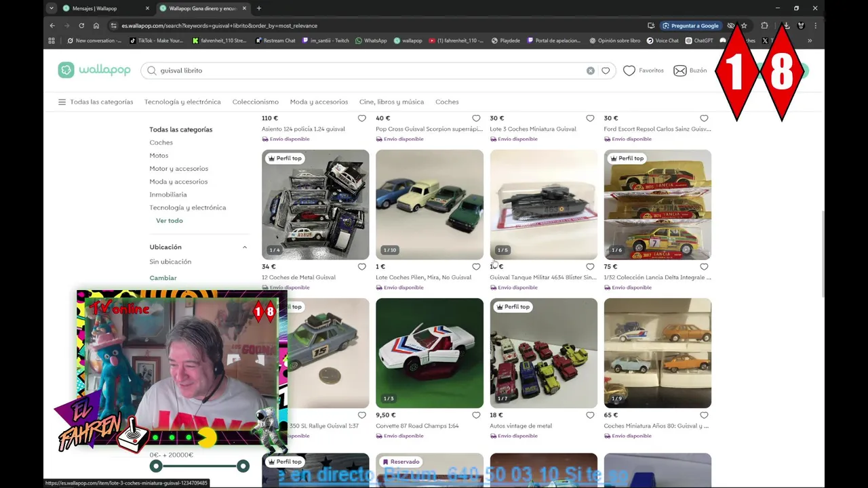Open the Todas las categorías hamburger menu
Viewport: 868px width, 488px height.
62,102
